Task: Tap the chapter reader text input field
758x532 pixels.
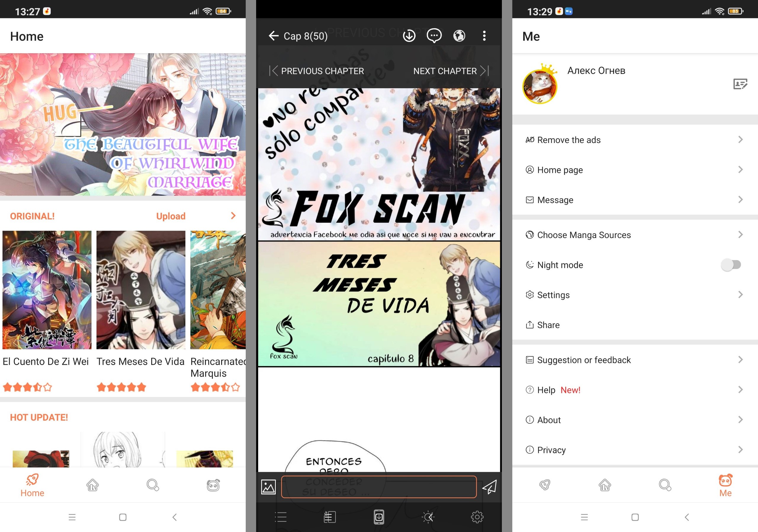Action: click(x=380, y=486)
